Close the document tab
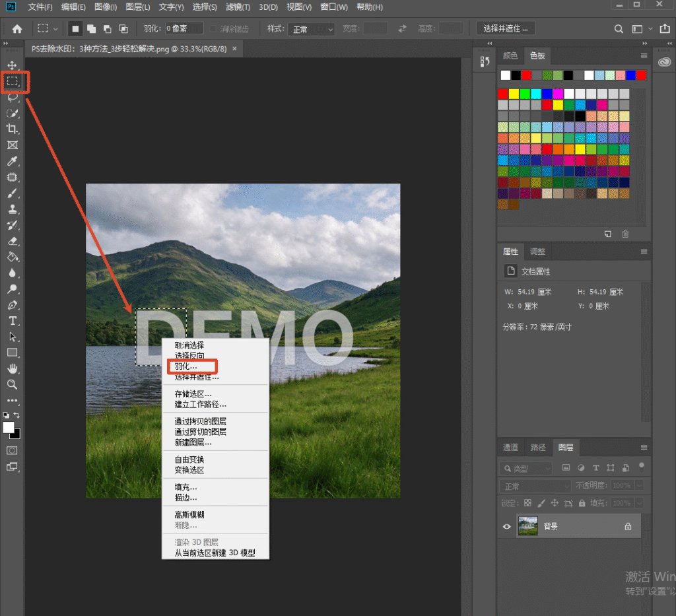This screenshot has height=616, width=676. [234, 49]
